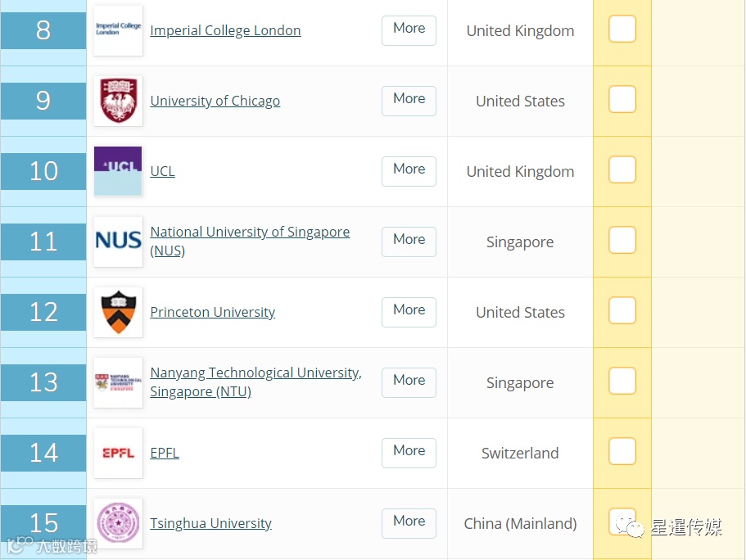Open the Tsinghua University link
Screen dimensions: 746x560
(210, 523)
